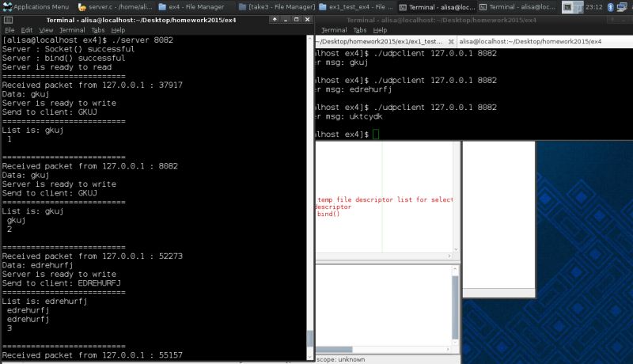Open Tabs menu in front terminal
The height and width of the screenshot is (364, 633).
[97, 30]
